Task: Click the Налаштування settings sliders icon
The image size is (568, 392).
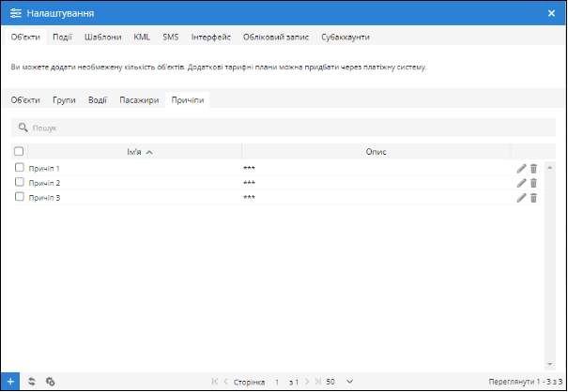Action: 16,13
